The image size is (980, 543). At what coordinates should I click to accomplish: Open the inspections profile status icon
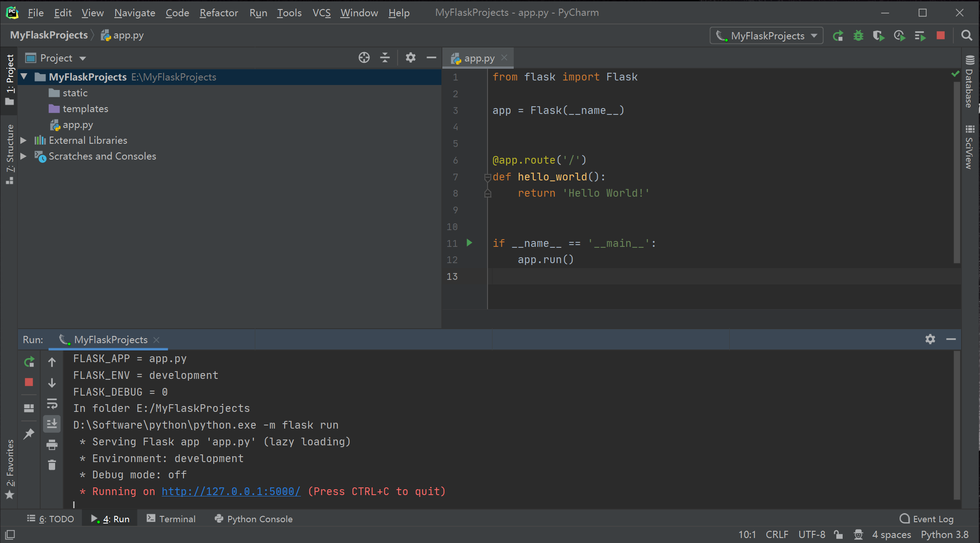[858, 535]
